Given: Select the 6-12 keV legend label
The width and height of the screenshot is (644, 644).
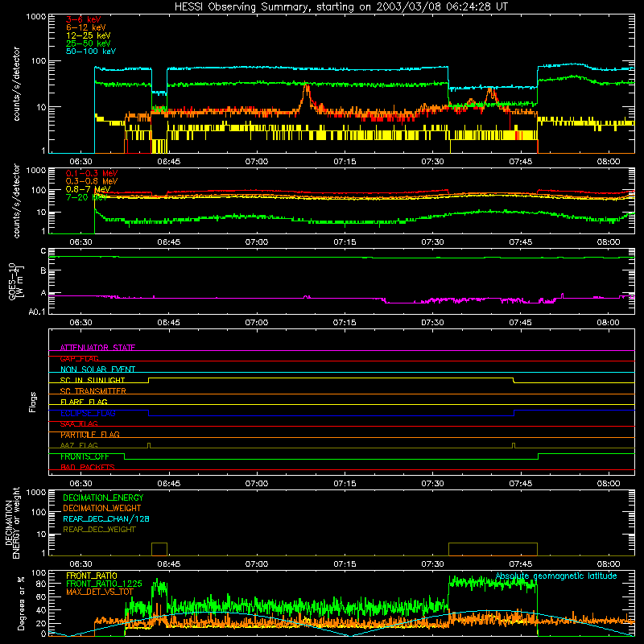Looking at the screenshot, I should point(86,27).
